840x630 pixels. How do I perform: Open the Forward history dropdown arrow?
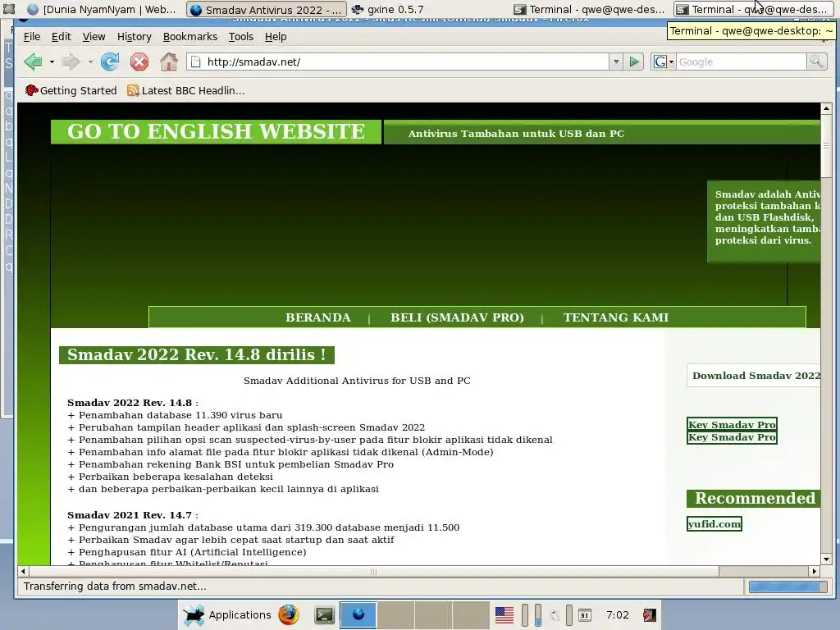tap(90, 62)
